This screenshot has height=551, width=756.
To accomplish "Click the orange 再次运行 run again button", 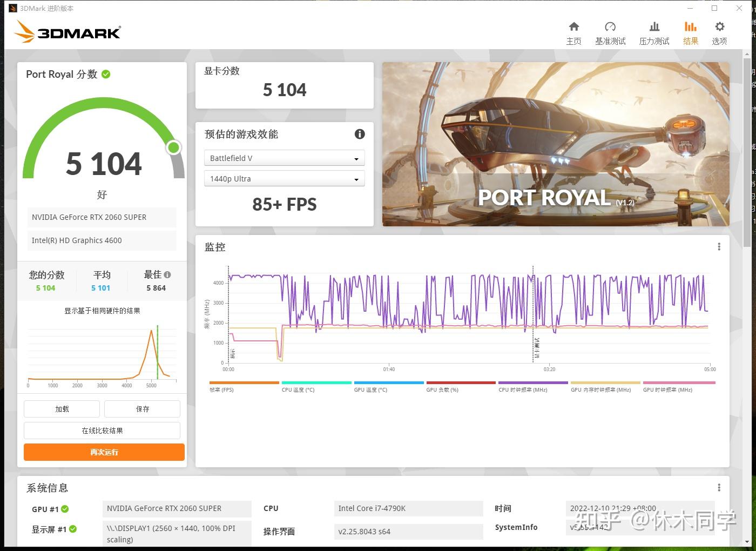I will pyautogui.click(x=104, y=452).
